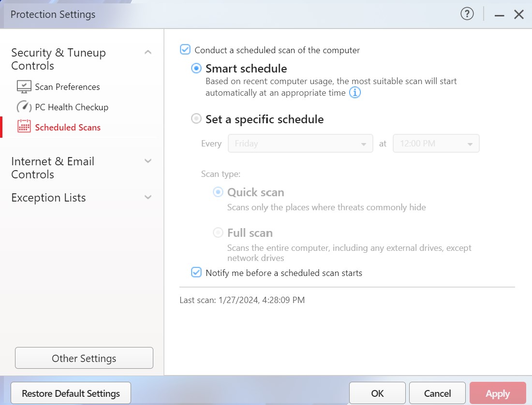Open the 12:00 PM time dropdown
This screenshot has width=532, height=405.
click(436, 144)
